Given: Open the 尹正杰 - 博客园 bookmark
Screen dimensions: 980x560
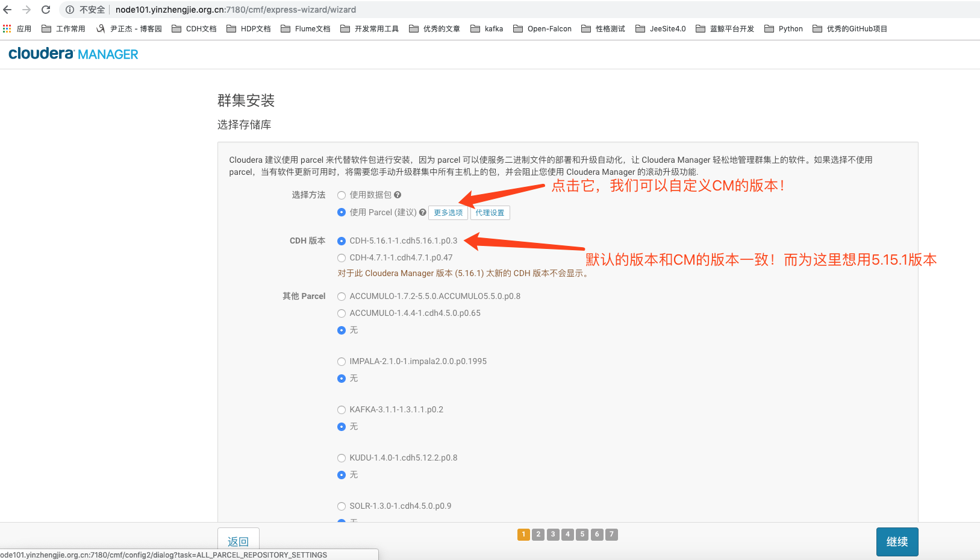Looking at the screenshot, I should coord(129,28).
